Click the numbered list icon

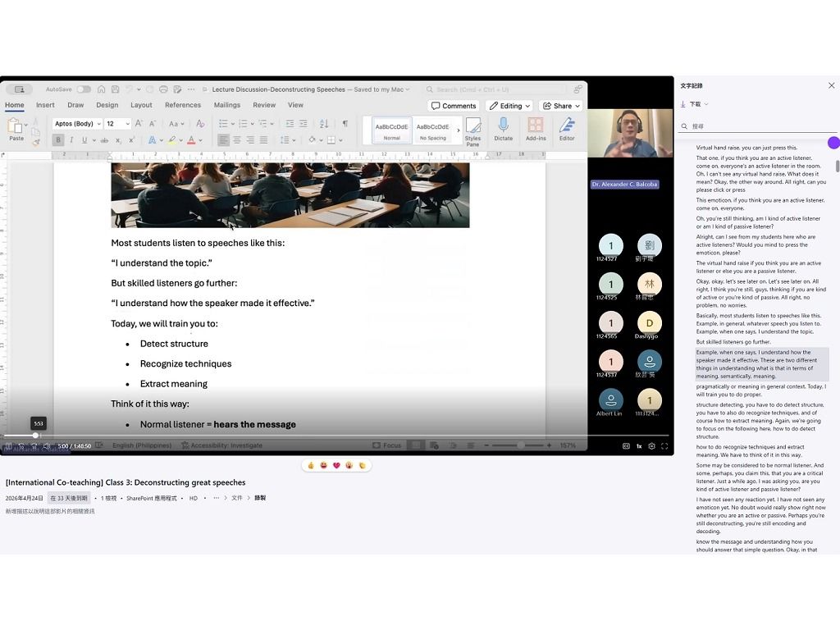point(243,124)
